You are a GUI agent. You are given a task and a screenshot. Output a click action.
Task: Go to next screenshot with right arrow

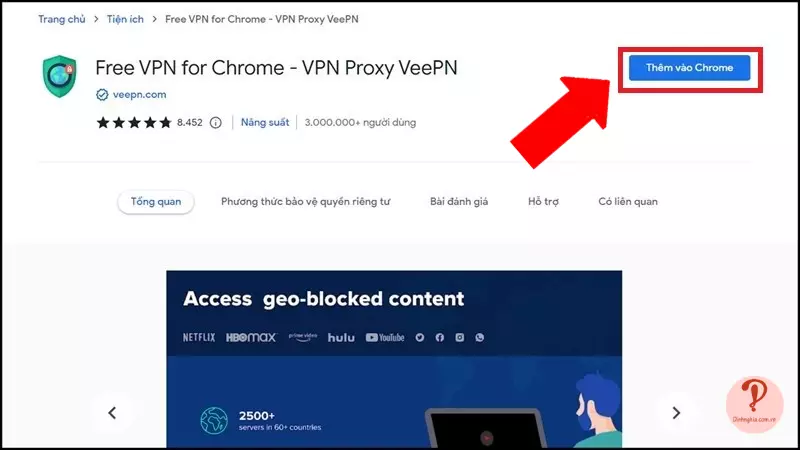tap(676, 412)
